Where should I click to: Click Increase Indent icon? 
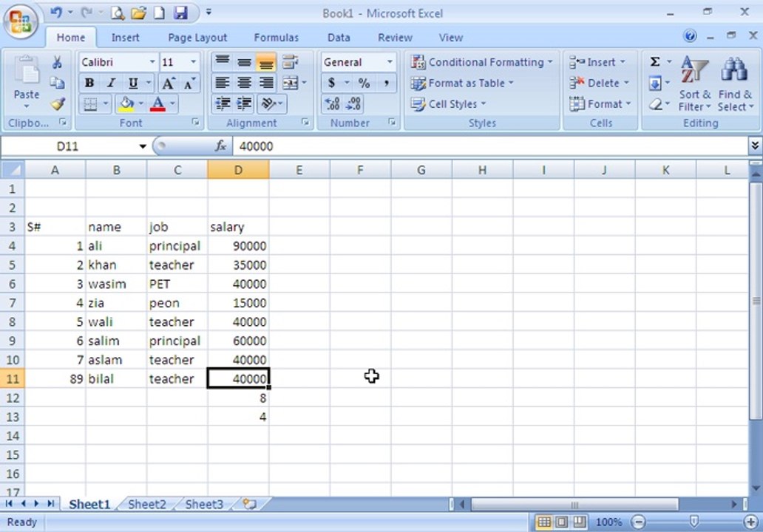click(x=244, y=103)
